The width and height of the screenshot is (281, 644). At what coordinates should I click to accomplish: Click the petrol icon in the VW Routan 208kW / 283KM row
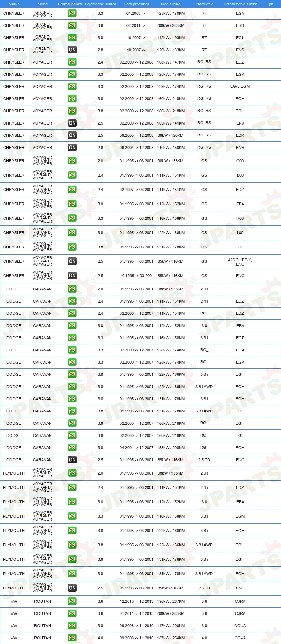[x=72, y=613]
